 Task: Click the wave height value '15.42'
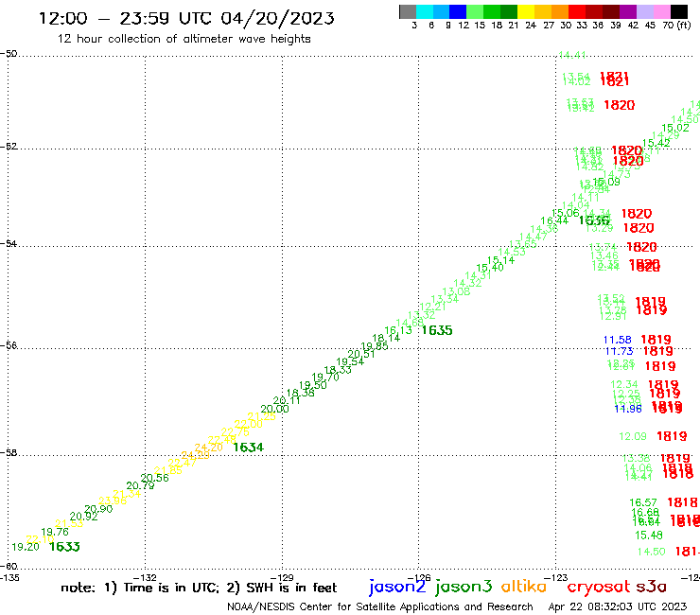[656, 143]
